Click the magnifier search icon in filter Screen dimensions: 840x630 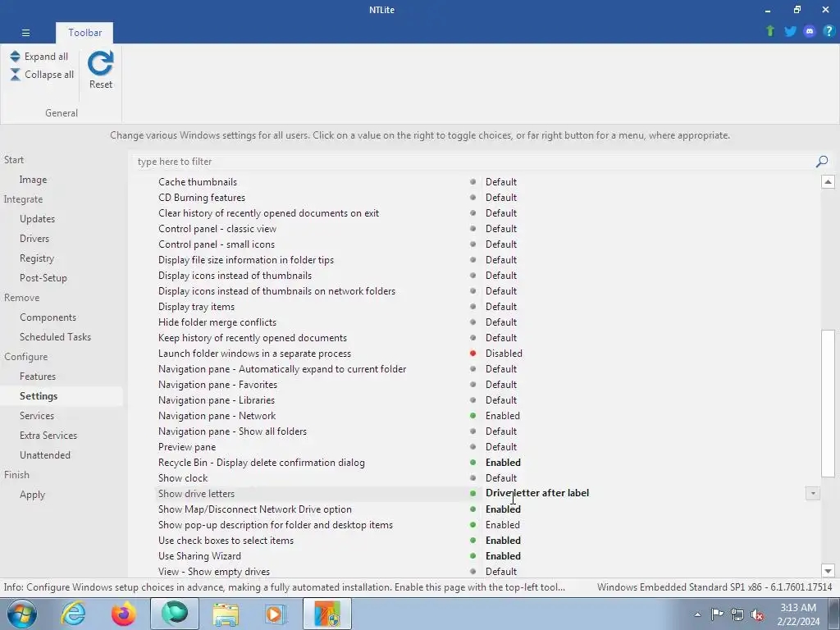(x=822, y=162)
